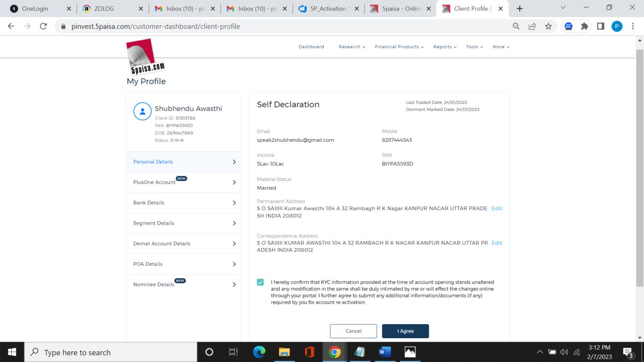
Task: Switch to Word from the taskbar
Action: (x=385, y=352)
